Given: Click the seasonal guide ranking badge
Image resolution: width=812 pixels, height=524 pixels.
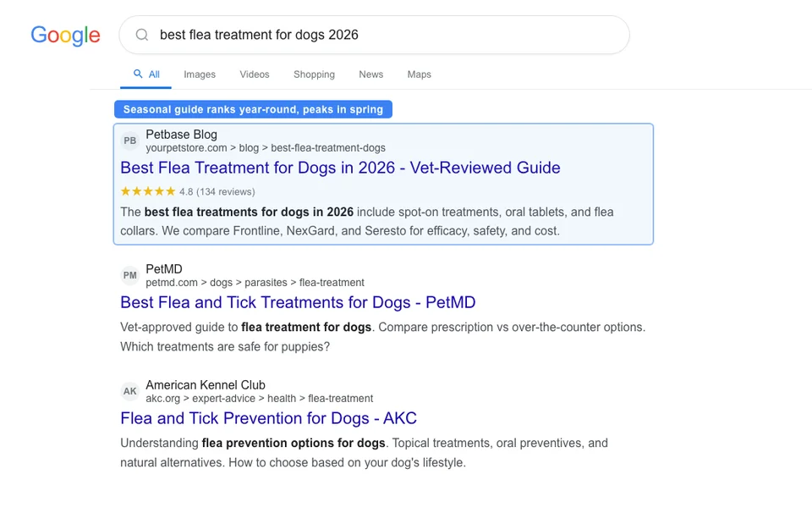Looking at the screenshot, I should 253,109.
